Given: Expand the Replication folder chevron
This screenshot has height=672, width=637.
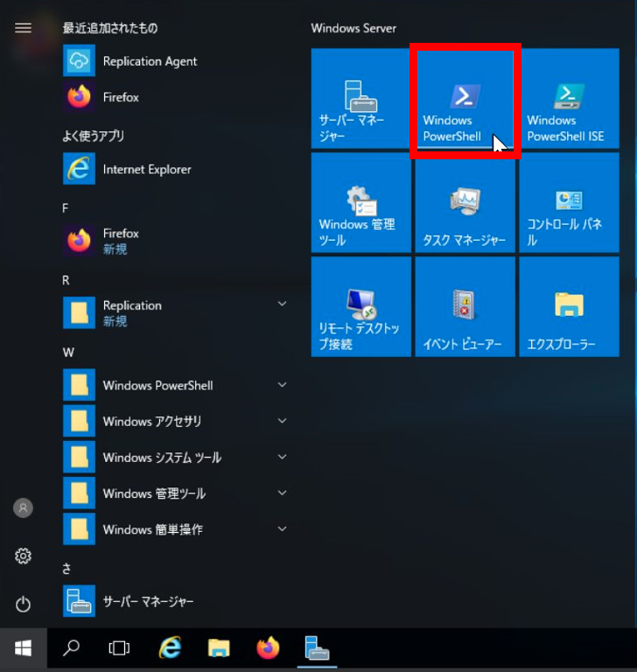Looking at the screenshot, I should tap(282, 304).
